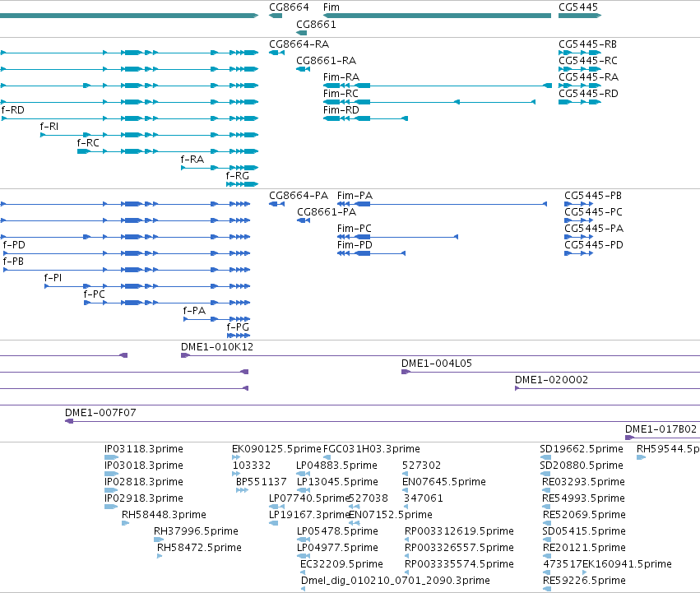This screenshot has width=700, height=593.
Task: Click the FGC031H03.3prime EST label
Action: point(372,449)
